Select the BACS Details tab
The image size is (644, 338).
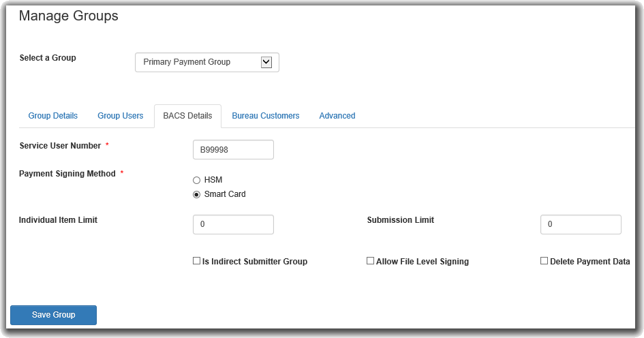coord(187,116)
